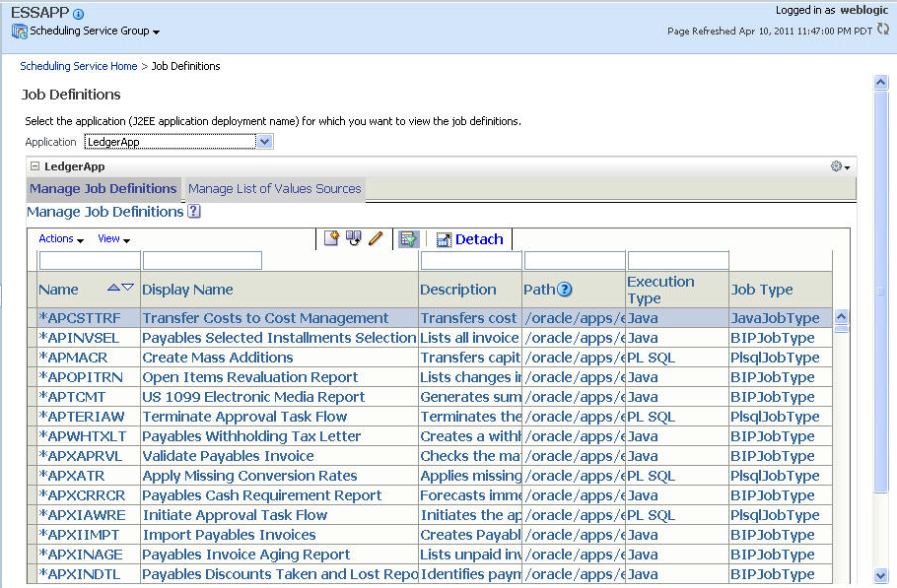This screenshot has width=897, height=588.
Task: Click the Detach button
Action: (x=469, y=239)
